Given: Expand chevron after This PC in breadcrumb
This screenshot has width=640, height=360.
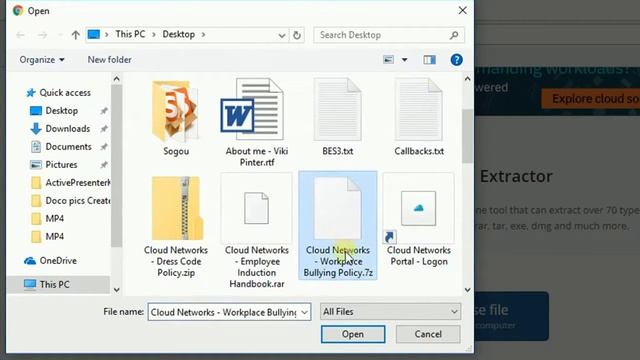Looking at the screenshot, I should pyautogui.click(x=154, y=35).
